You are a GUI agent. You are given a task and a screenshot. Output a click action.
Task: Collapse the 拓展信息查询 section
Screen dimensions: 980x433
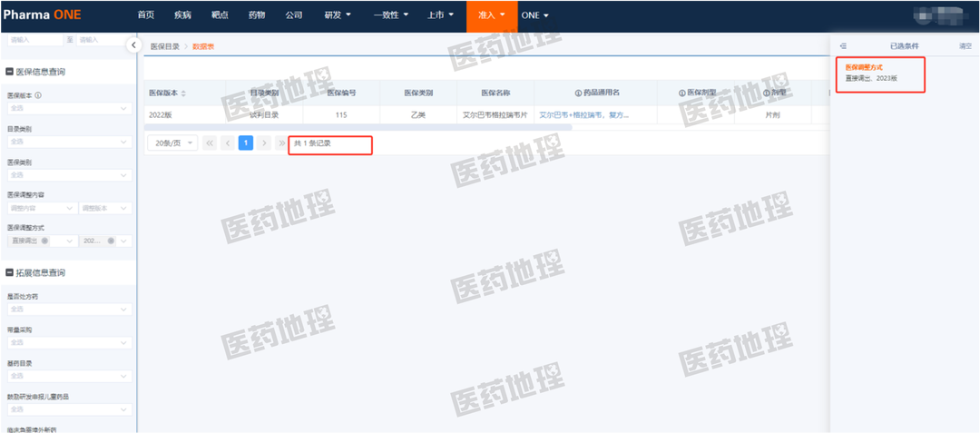click(10, 272)
